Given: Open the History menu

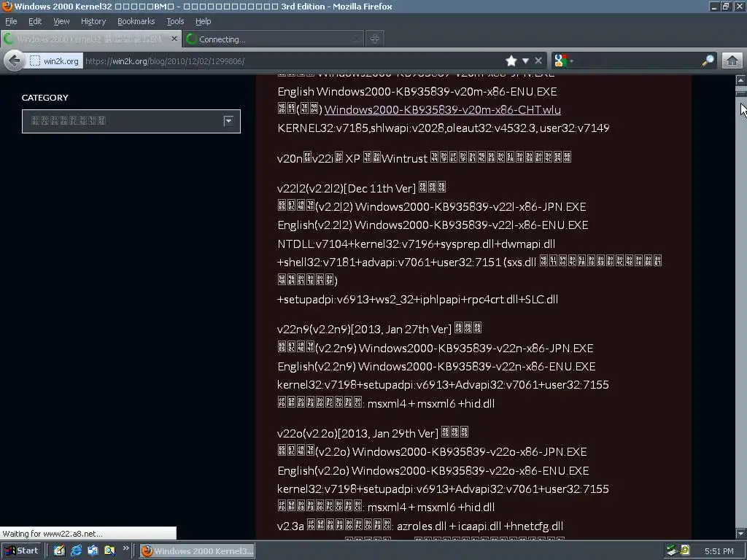Looking at the screenshot, I should (93, 21).
